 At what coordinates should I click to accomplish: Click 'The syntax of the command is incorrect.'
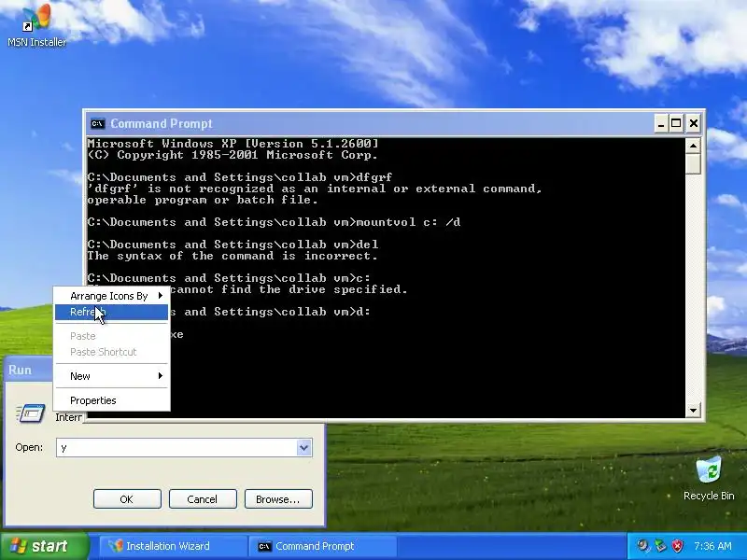pyautogui.click(x=233, y=256)
